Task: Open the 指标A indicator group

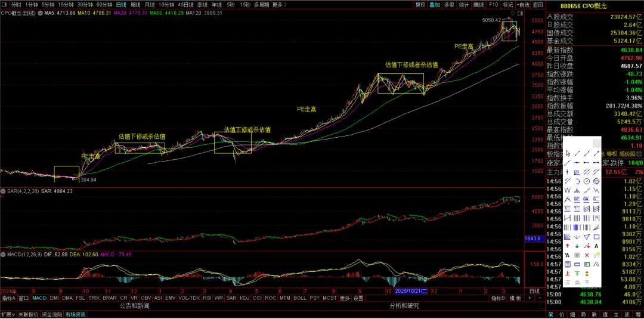Action: point(8,298)
